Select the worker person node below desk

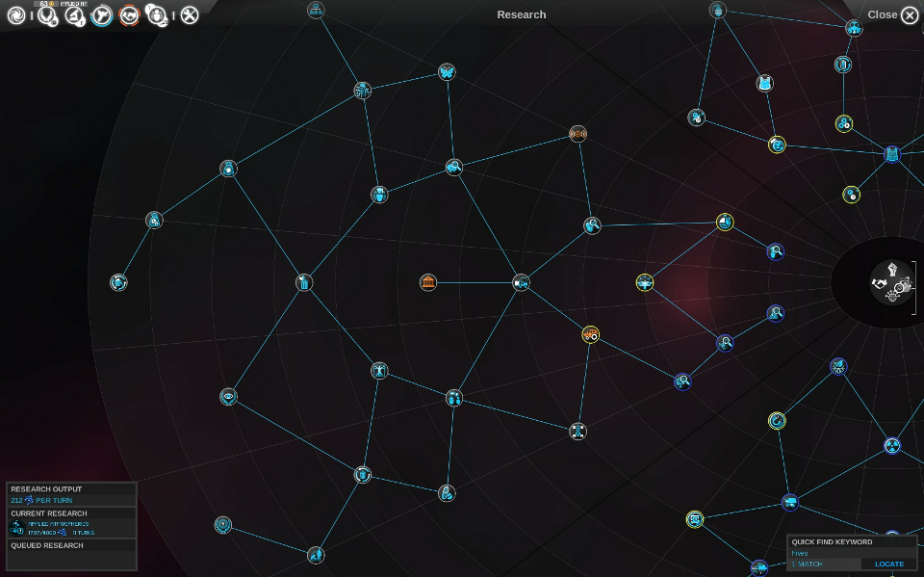coord(379,195)
